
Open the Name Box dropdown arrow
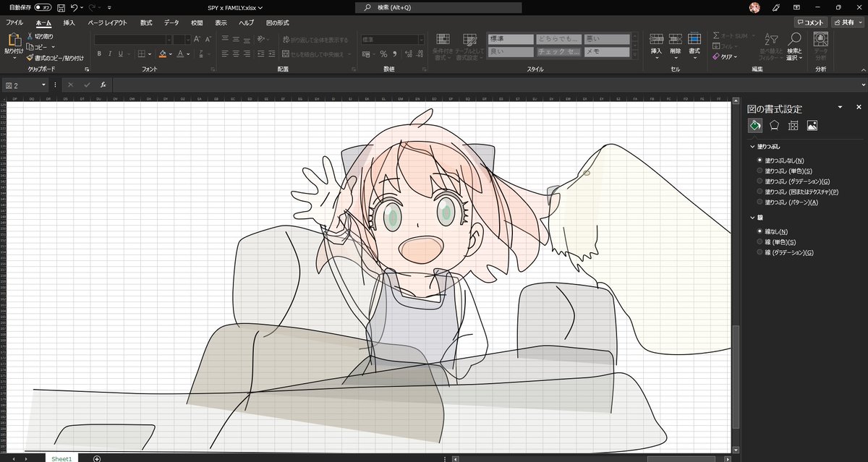[43, 85]
